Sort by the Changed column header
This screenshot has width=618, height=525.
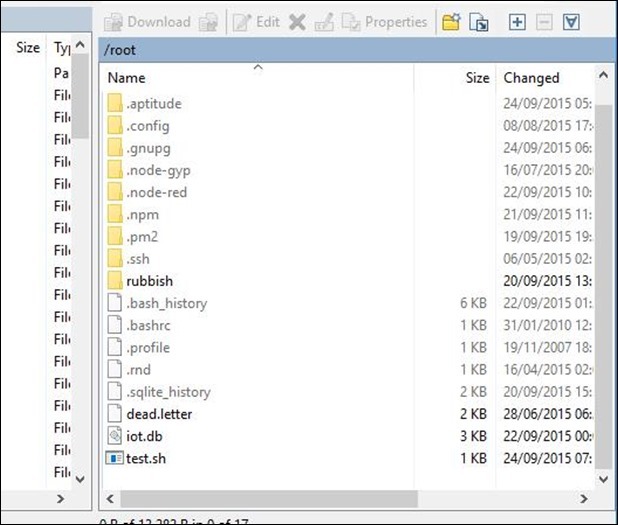pyautogui.click(x=545, y=78)
